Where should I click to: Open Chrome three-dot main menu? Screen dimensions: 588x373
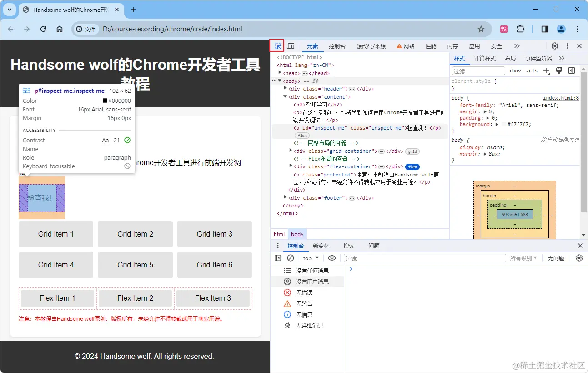[578, 29]
